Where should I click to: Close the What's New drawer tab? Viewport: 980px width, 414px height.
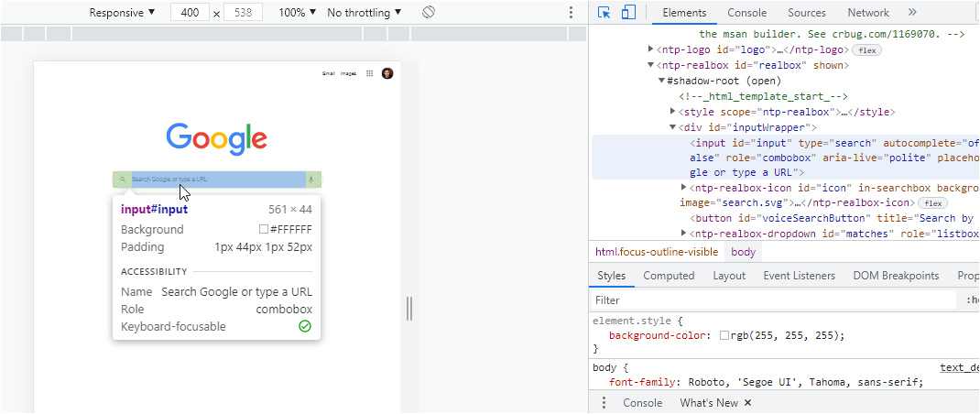(x=748, y=403)
